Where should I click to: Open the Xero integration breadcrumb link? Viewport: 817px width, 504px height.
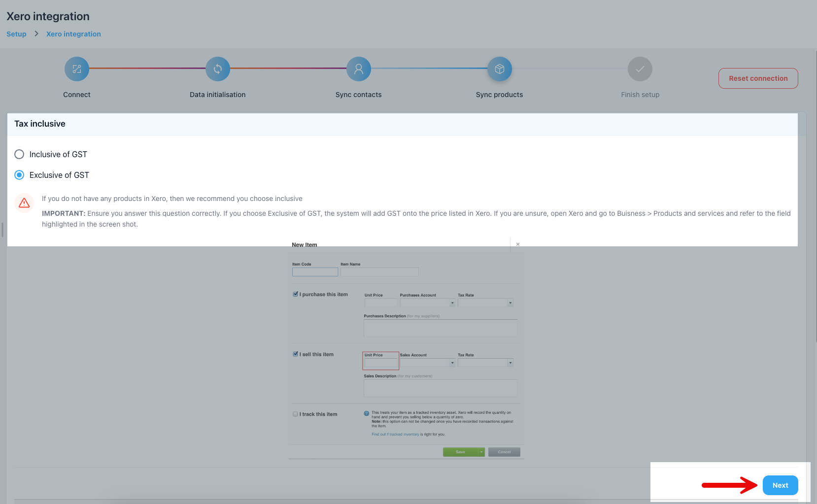point(73,34)
